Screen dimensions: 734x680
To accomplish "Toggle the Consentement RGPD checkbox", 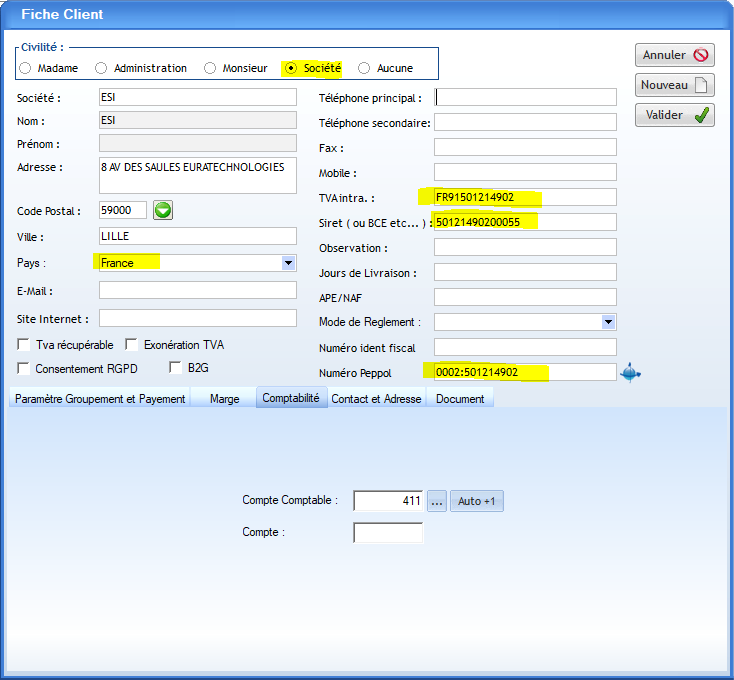I will [23, 368].
